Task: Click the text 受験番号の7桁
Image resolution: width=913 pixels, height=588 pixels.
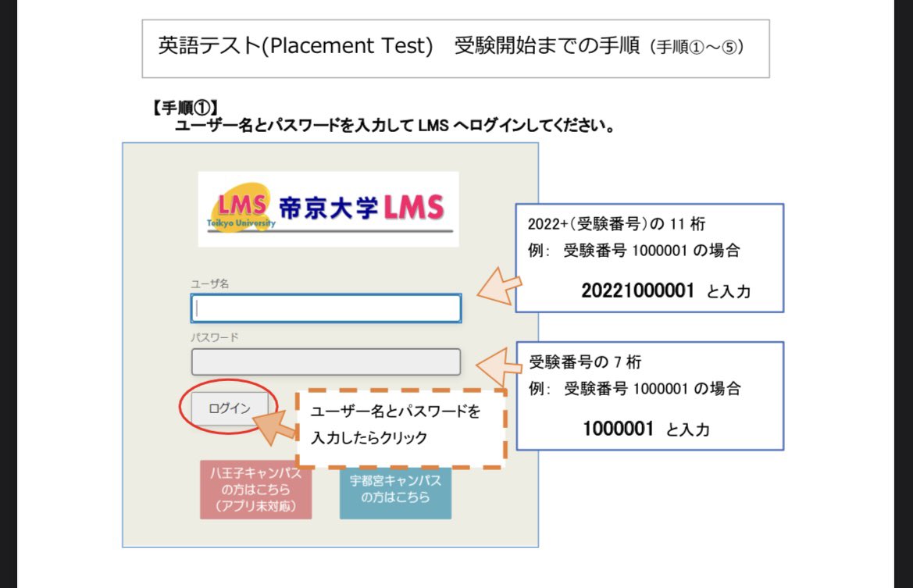Action: coord(585,362)
